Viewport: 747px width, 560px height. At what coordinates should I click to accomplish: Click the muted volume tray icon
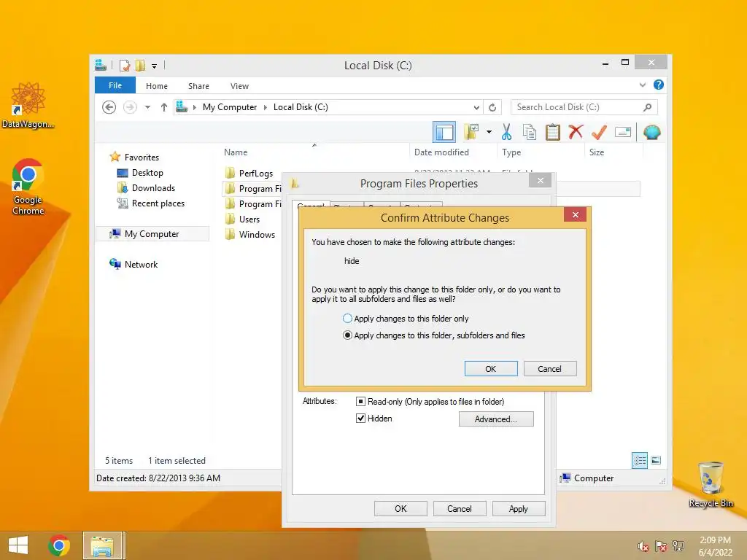tap(643, 546)
